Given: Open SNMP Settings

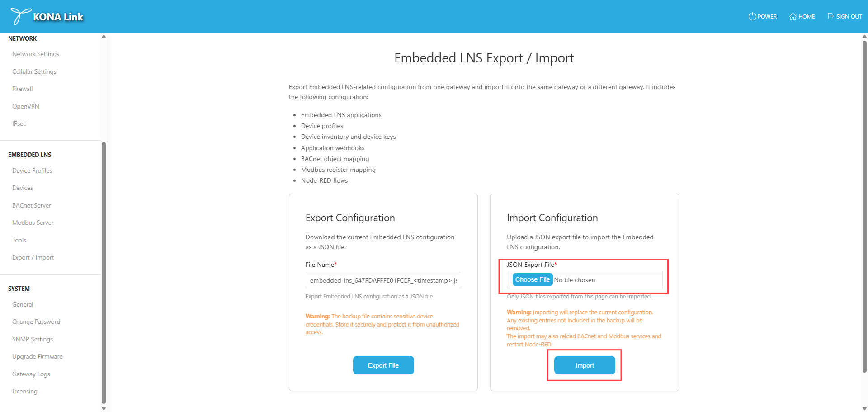Looking at the screenshot, I should click(33, 339).
